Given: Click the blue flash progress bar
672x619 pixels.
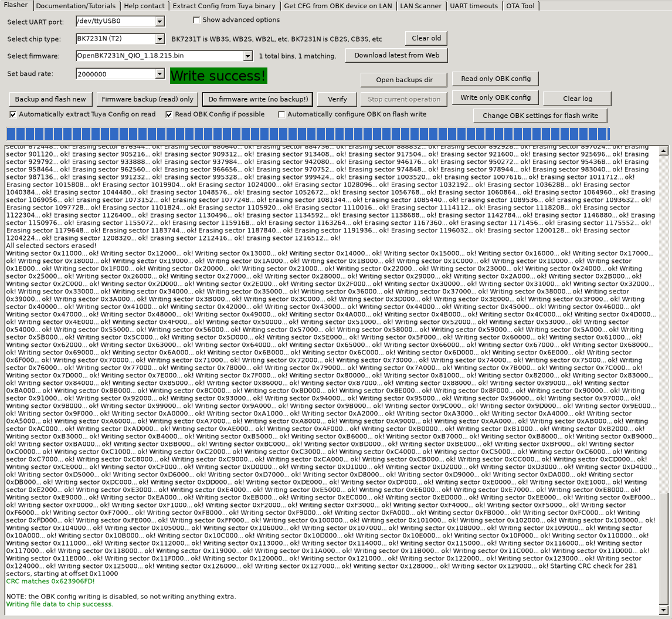Looking at the screenshot, I should pos(308,133).
